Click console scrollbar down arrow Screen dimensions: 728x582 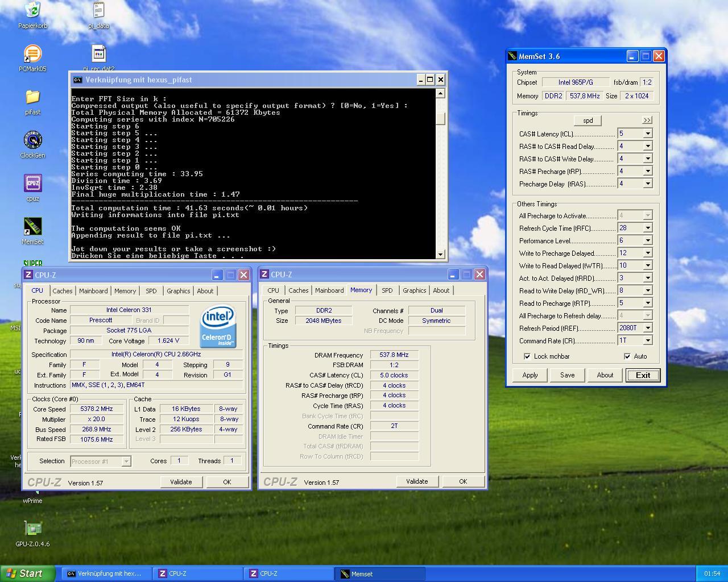click(x=440, y=254)
